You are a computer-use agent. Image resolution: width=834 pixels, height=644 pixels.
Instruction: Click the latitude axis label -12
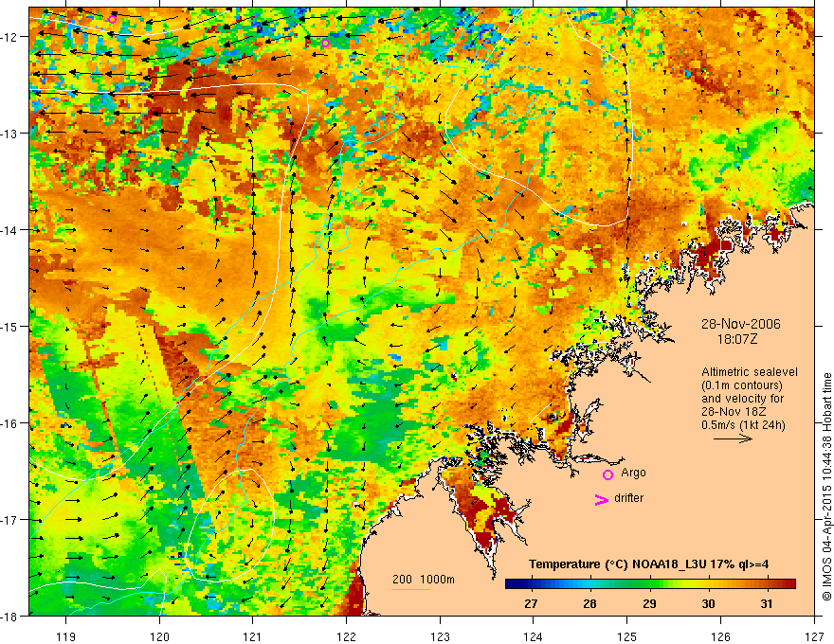point(10,37)
